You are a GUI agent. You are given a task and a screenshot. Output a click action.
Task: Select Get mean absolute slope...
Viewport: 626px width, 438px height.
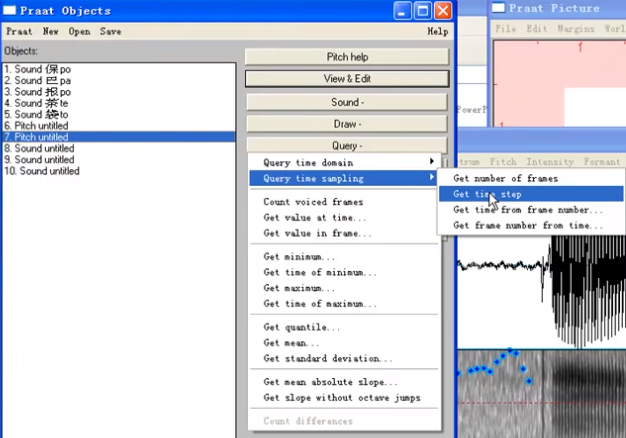(345, 382)
